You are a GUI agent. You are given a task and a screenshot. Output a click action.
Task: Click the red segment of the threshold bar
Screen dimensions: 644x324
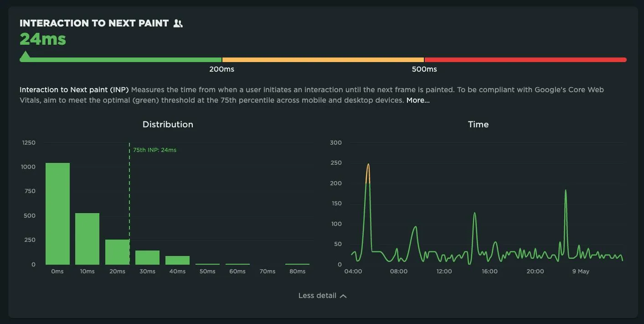click(x=524, y=59)
